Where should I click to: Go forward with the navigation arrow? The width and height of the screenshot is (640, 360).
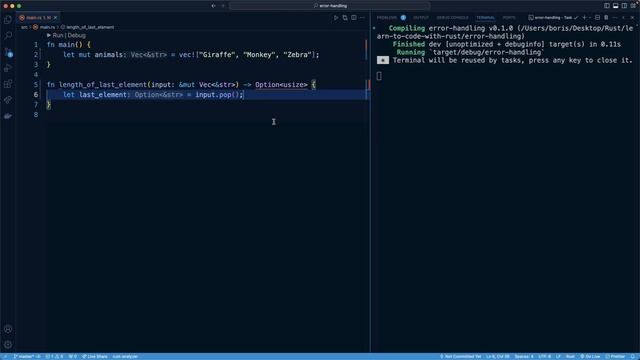pyautogui.click(x=223, y=6)
